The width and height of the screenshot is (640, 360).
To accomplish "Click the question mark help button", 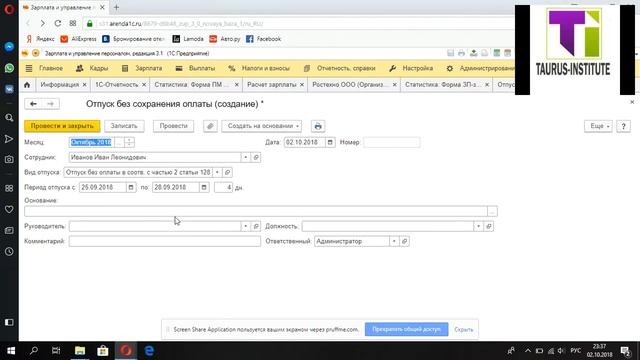I will click(623, 126).
